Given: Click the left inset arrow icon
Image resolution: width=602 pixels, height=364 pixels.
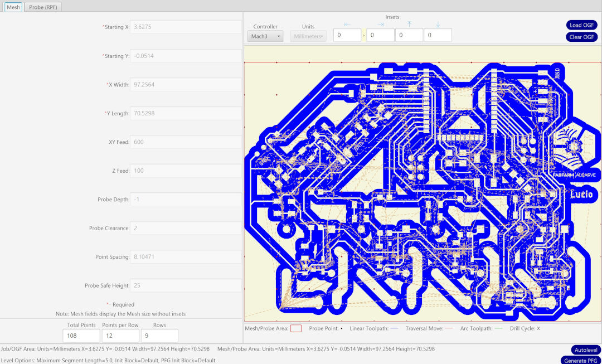Looking at the screenshot, I should (x=347, y=24).
